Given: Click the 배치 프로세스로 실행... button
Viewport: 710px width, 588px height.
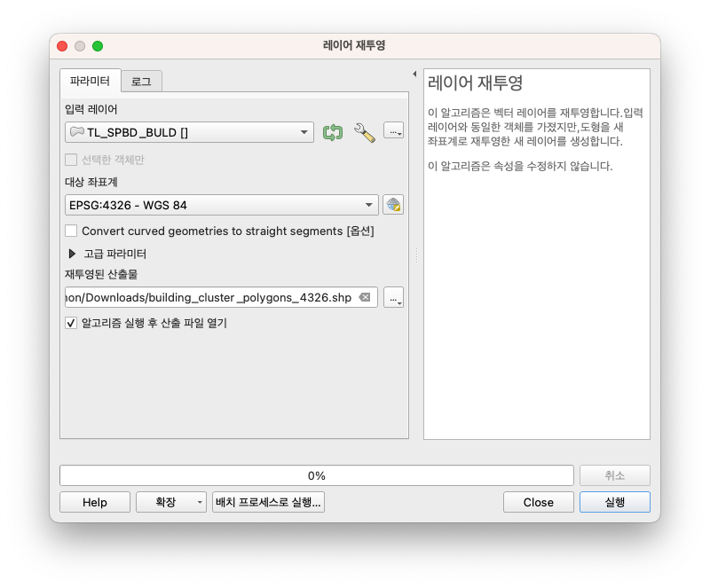Looking at the screenshot, I should (x=268, y=503).
